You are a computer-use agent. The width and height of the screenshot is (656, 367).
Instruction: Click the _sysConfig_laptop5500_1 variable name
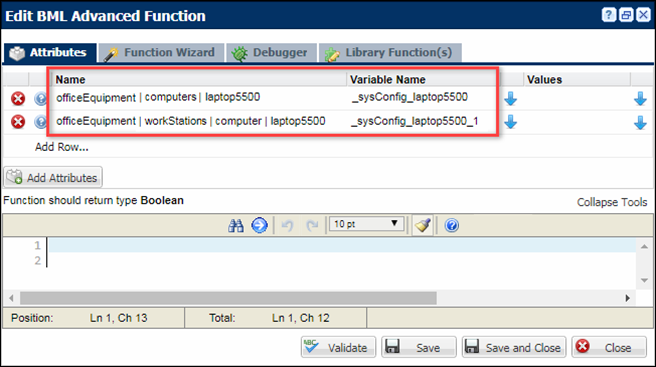(x=415, y=121)
